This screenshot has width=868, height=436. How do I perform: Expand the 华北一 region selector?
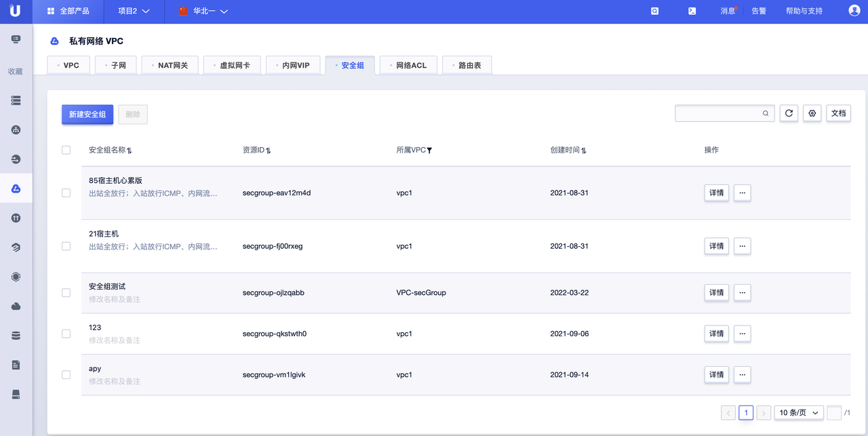tap(203, 11)
